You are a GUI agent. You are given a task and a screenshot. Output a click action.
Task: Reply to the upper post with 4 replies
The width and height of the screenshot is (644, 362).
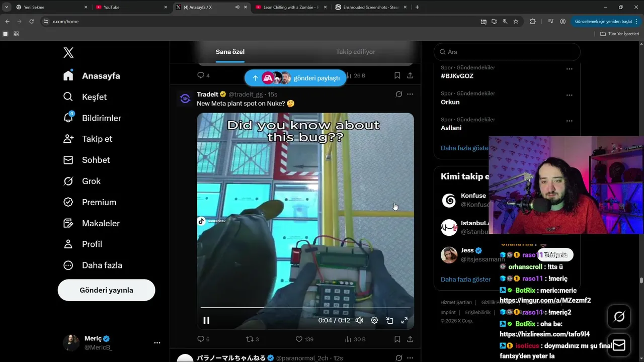coord(203,75)
